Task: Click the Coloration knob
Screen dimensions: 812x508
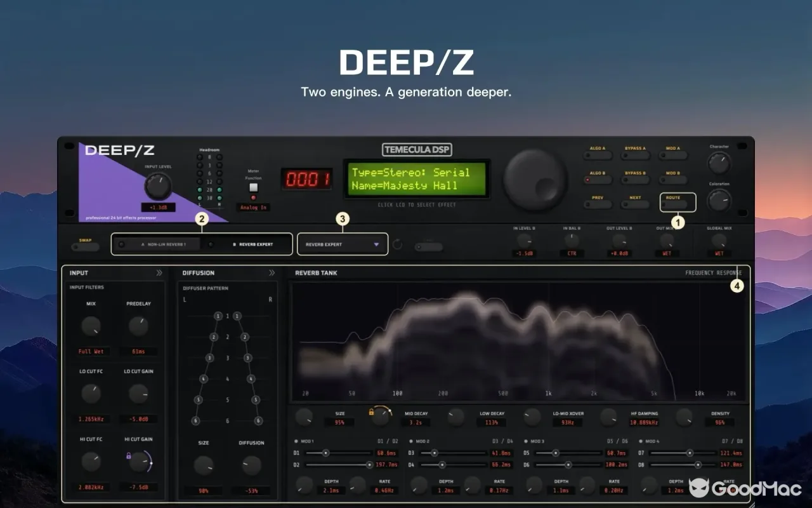Action: [x=719, y=201]
